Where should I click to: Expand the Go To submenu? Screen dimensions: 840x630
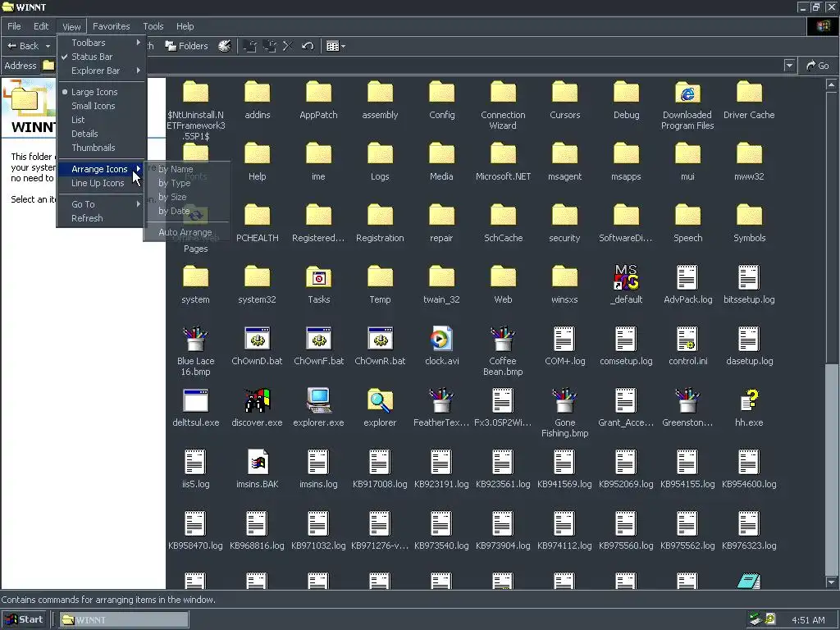pyautogui.click(x=101, y=204)
